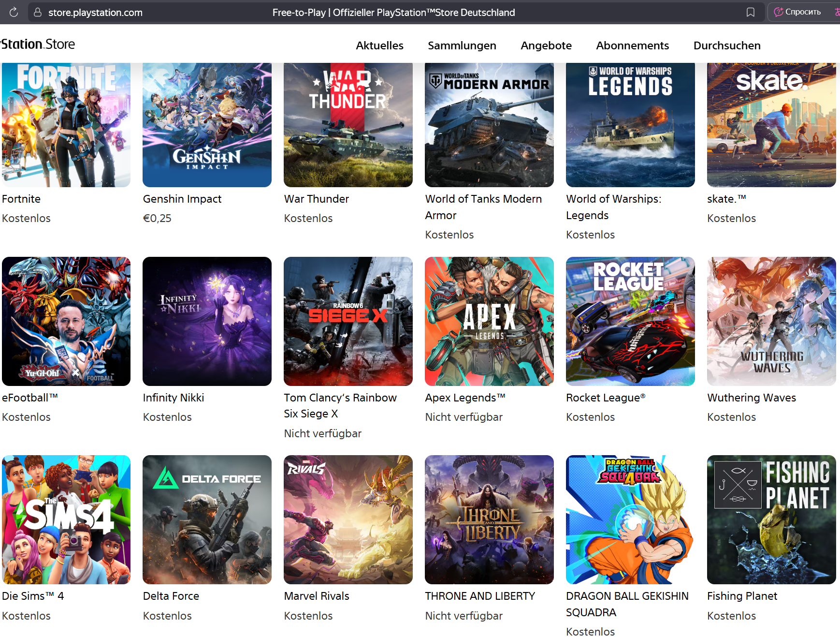Click the padlock site security icon

pyautogui.click(x=38, y=12)
